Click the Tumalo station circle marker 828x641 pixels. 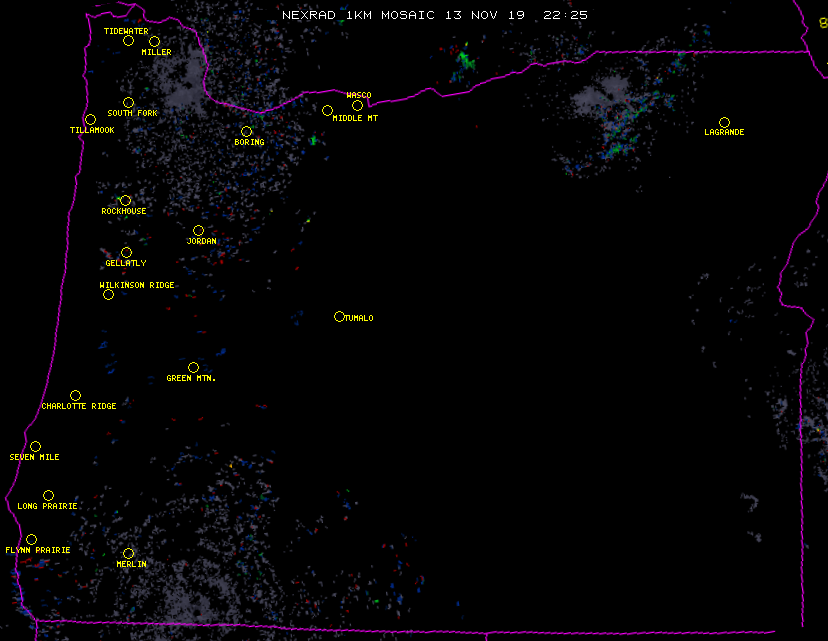click(x=339, y=317)
